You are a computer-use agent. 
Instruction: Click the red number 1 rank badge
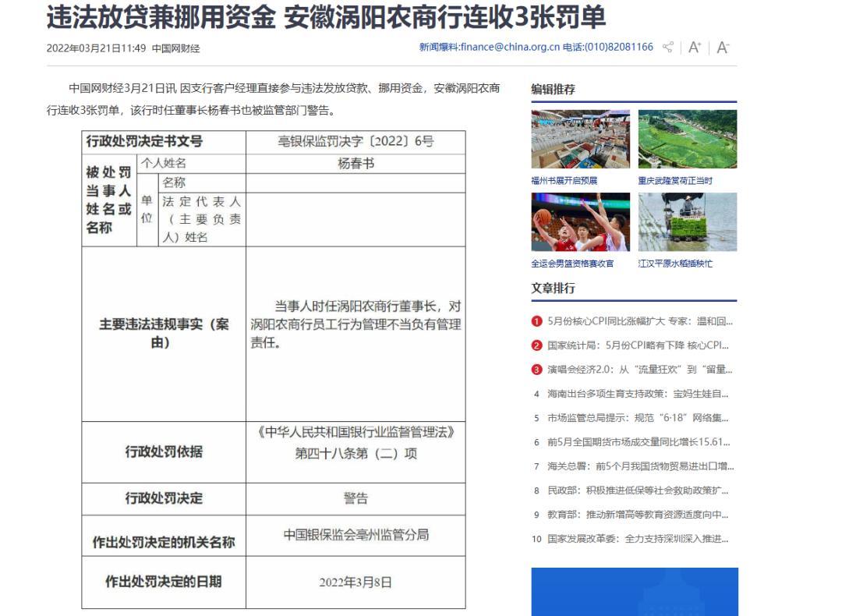click(536, 321)
